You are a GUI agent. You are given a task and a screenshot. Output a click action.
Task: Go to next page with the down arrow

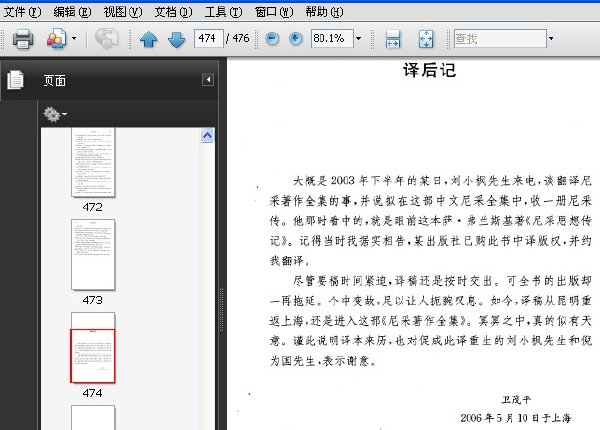pos(176,39)
